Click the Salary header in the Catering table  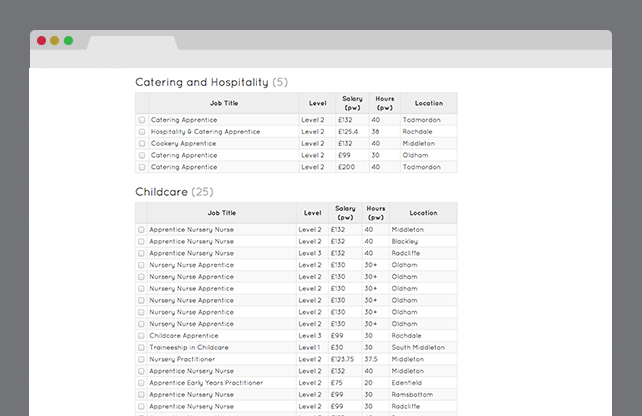pos(352,103)
